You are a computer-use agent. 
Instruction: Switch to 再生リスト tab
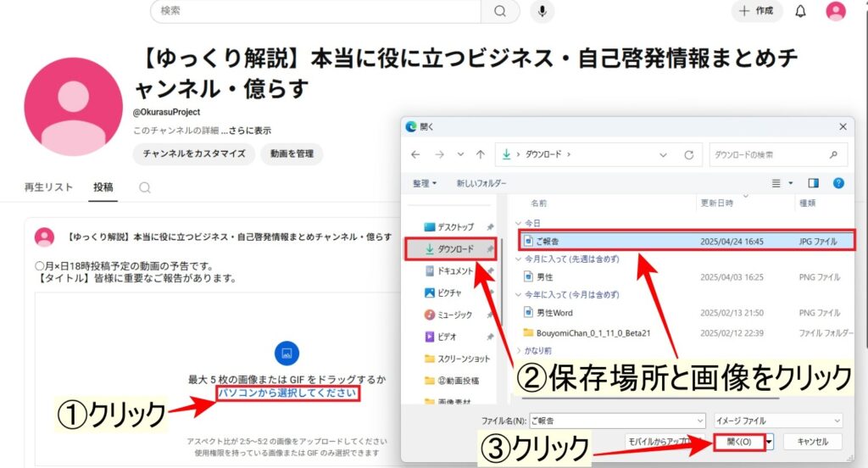[x=48, y=187]
